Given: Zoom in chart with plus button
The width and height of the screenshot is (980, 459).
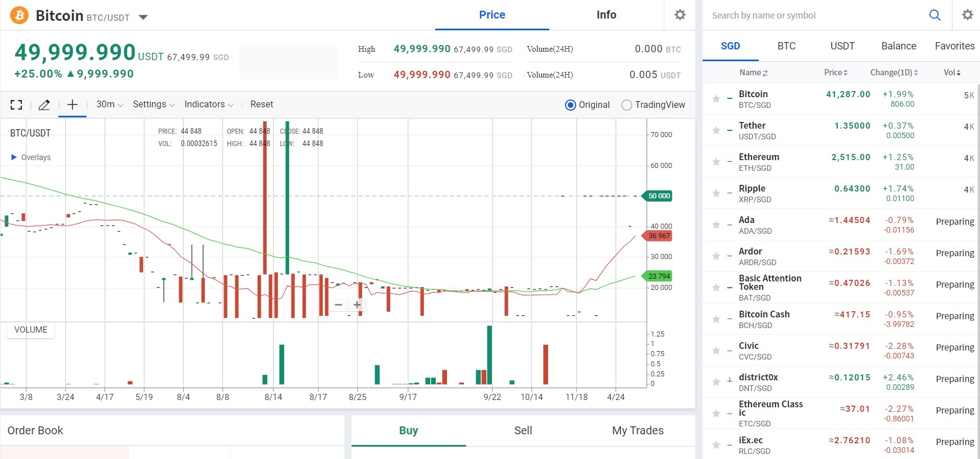Looking at the screenshot, I should [357, 305].
